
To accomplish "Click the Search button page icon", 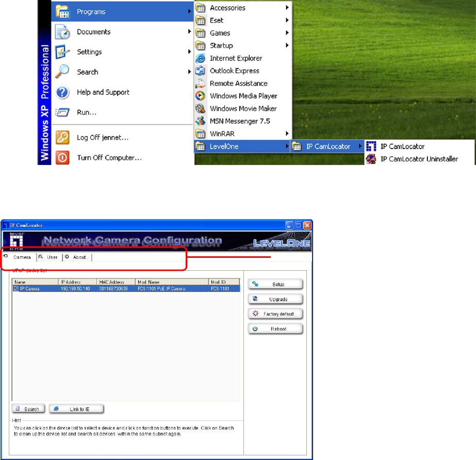I will click(x=18, y=408).
